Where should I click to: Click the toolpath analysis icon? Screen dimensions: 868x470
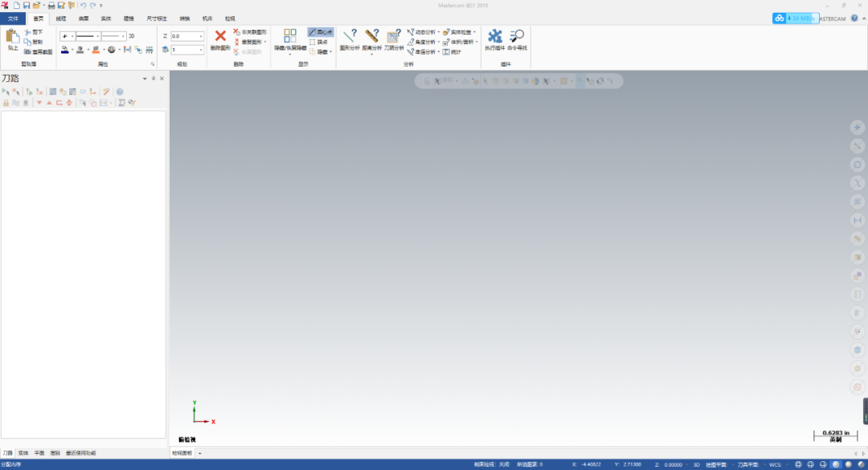click(394, 36)
